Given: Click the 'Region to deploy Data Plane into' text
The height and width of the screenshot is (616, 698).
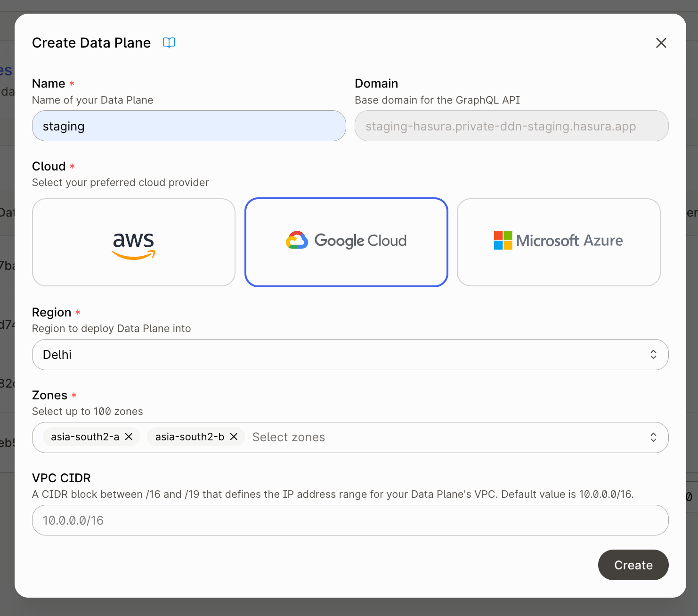Looking at the screenshot, I should pos(112,328).
